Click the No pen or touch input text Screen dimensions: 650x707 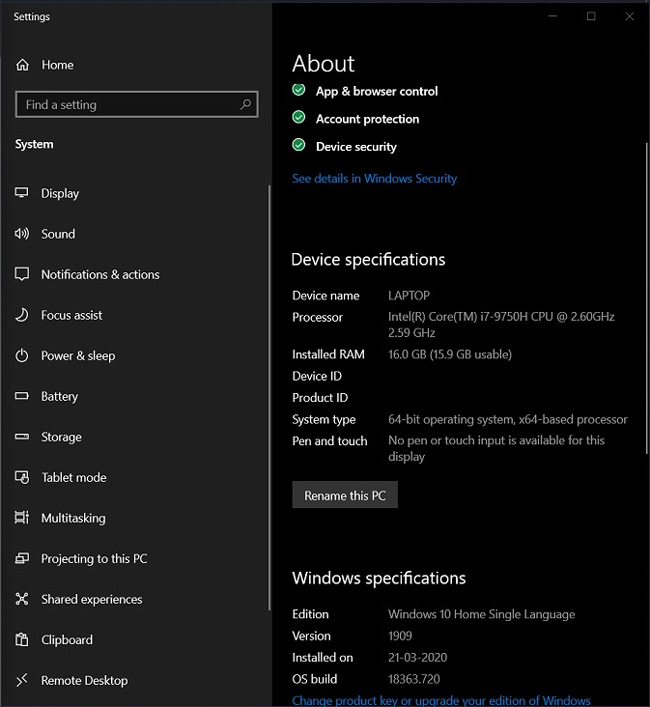tap(496, 448)
